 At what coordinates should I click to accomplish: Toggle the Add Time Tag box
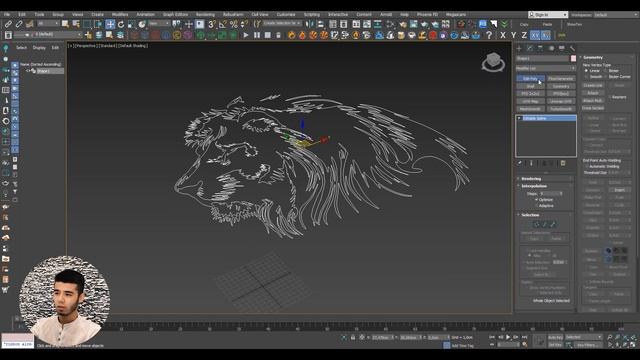[x=447, y=345]
